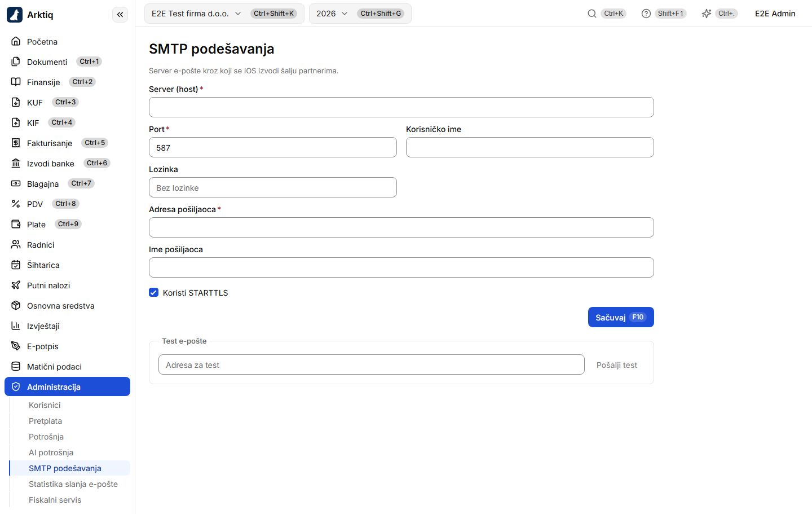Click the Dokumenti icon in sidebar
812x514 pixels.
(16, 61)
